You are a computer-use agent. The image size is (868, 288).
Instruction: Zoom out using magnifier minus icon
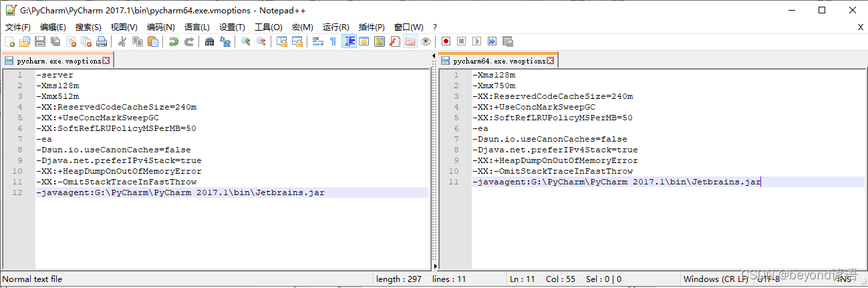tap(261, 41)
